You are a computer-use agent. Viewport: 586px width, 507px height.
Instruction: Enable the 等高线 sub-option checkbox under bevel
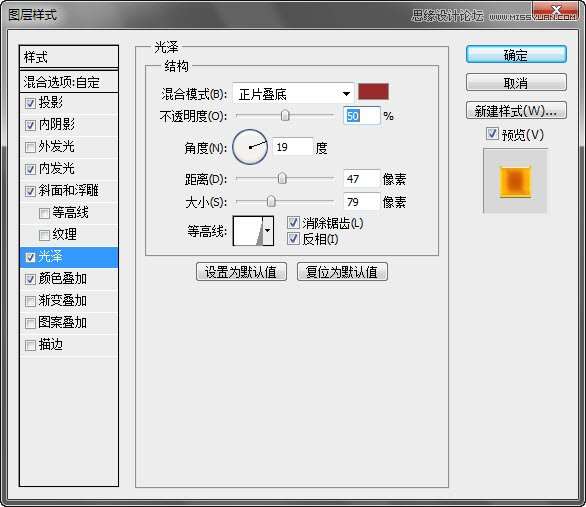[x=44, y=213]
